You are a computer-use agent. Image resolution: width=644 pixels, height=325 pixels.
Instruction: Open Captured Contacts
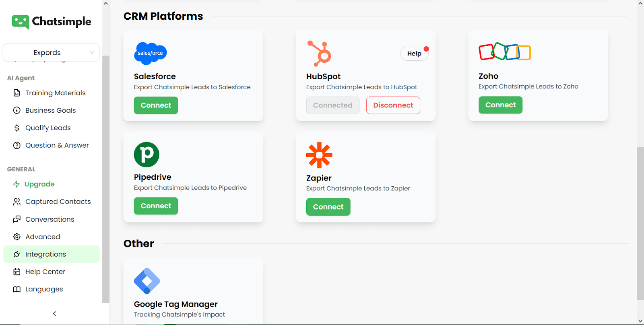[58, 202]
